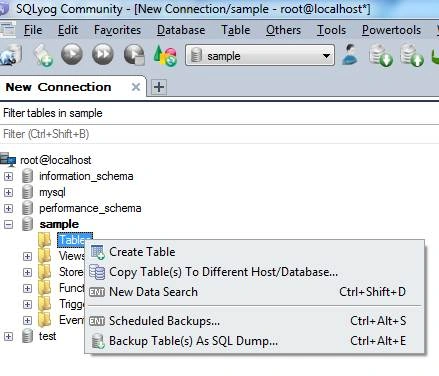The height and width of the screenshot is (376, 439).
Task: Open the File menu
Action: (x=33, y=30)
